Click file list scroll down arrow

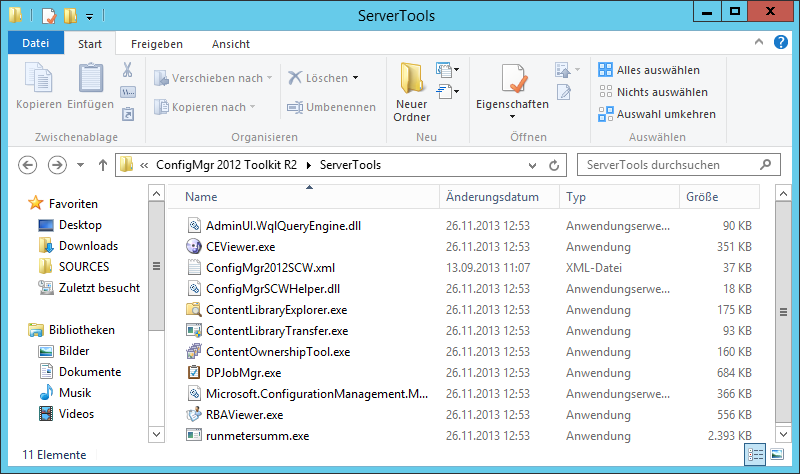point(783,434)
